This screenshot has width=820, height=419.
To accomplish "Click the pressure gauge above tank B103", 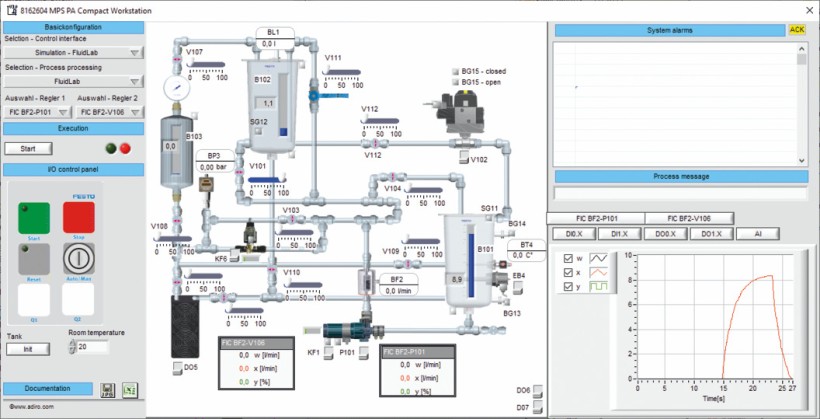I will tap(176, 87).
